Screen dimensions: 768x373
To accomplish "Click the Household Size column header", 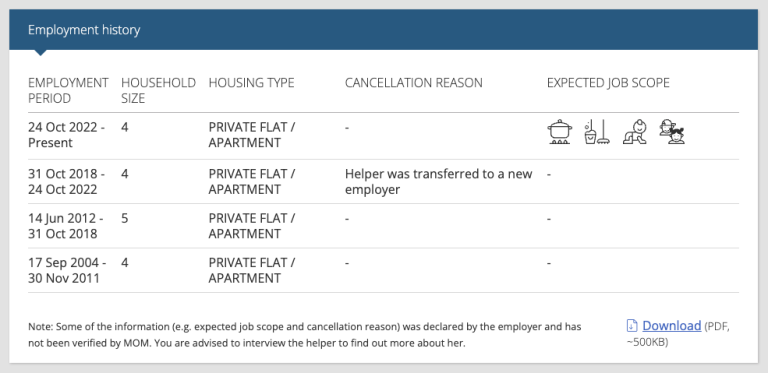I will tap(158, 90).
